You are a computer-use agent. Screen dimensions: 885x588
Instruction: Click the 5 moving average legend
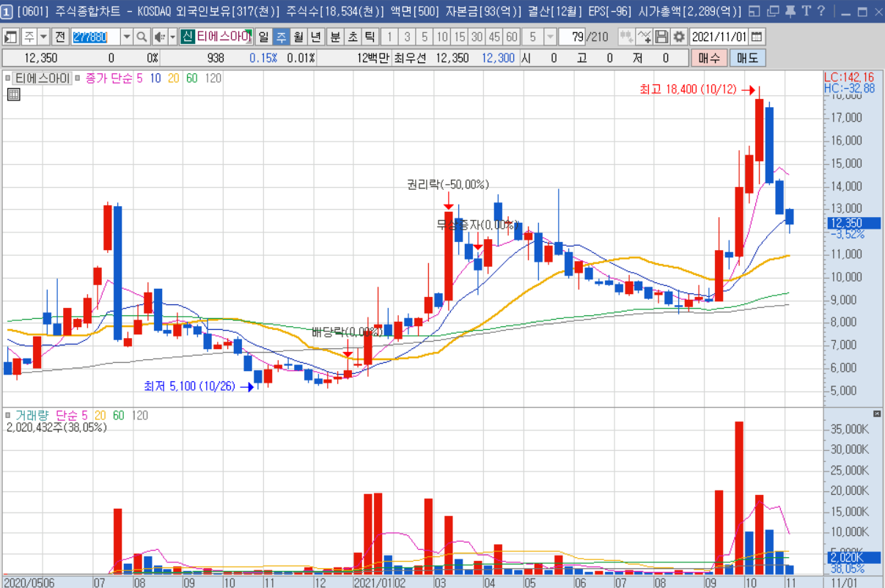(139, 78)
